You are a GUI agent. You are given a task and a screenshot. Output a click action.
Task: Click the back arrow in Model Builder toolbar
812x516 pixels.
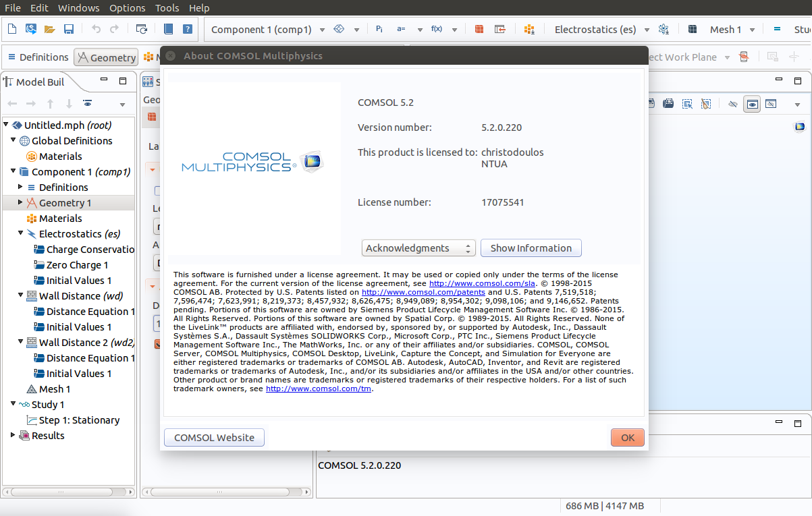(12, 103)
